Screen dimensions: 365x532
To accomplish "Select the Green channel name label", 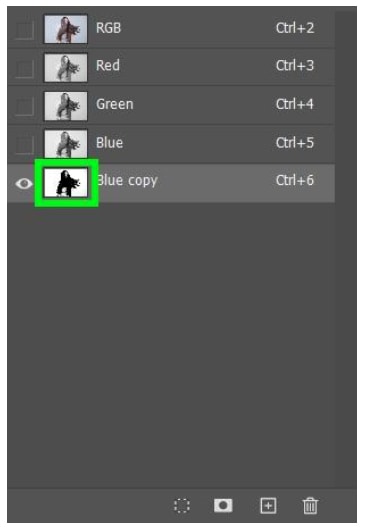I will 115,104.
